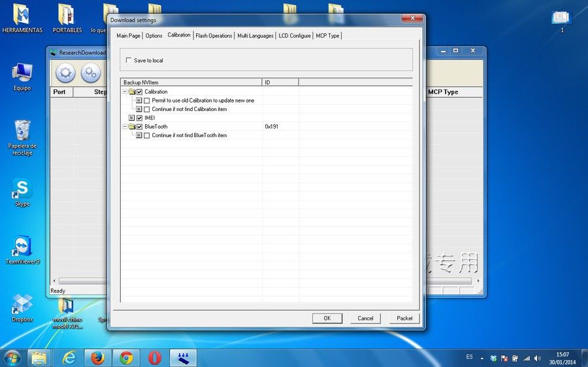Open the taskbar clock showing 15:07

[x=562, y=359]
